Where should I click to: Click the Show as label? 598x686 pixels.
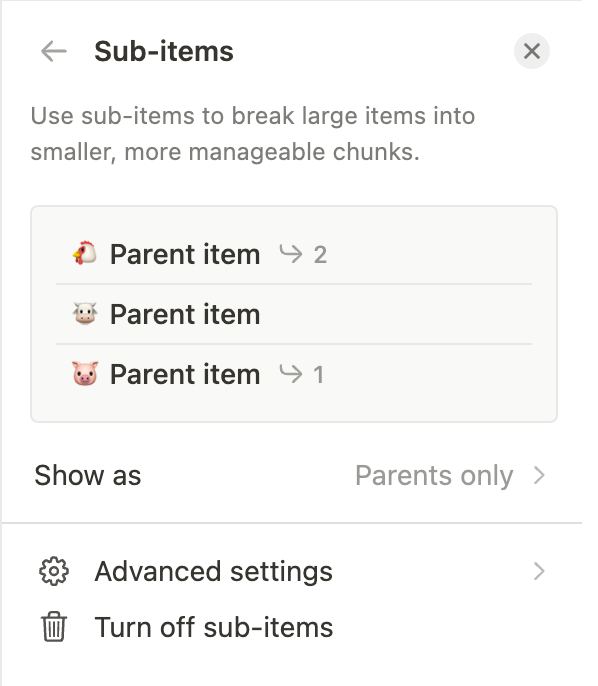pyautogui.click(x=88, y=476)
